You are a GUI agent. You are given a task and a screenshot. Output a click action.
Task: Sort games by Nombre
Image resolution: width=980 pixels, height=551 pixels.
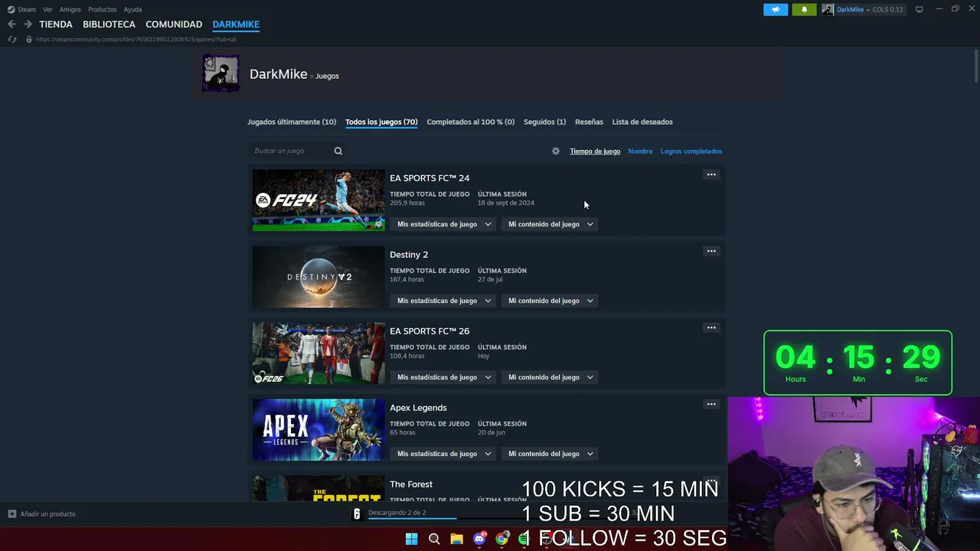[x=640, y=152]
